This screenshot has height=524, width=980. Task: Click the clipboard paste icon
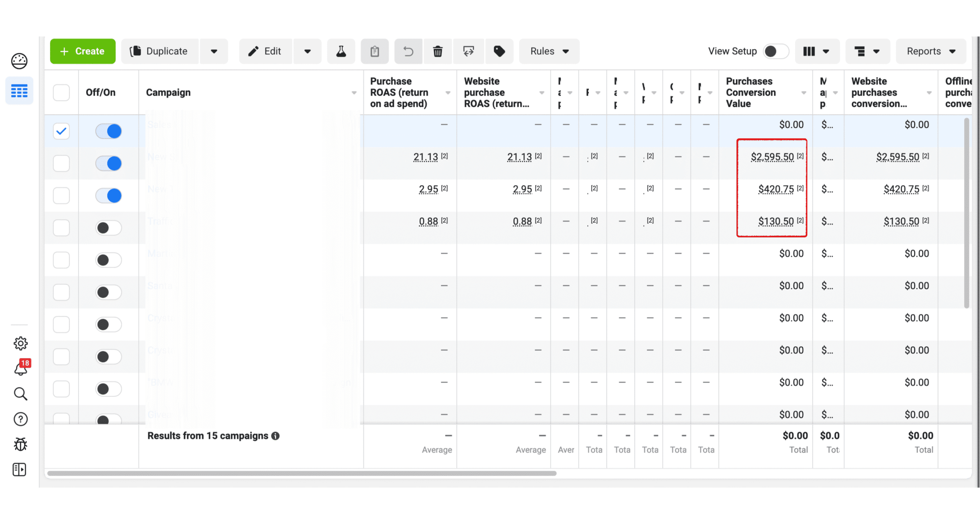(374, 51)
